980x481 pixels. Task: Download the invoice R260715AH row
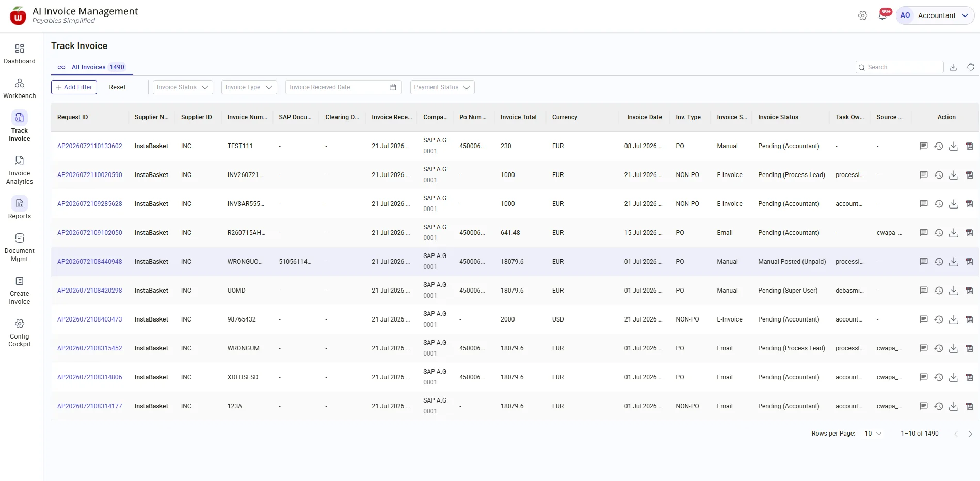[x=954, y=233]
